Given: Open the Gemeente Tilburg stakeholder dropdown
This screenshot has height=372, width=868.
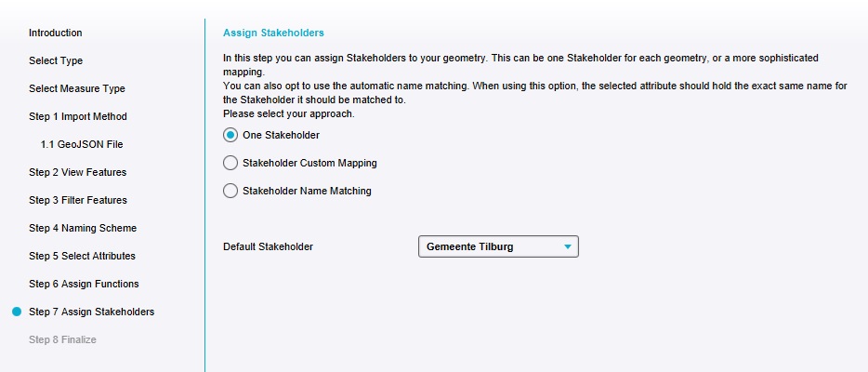Looking at the screenshot, I should (499, 246).
